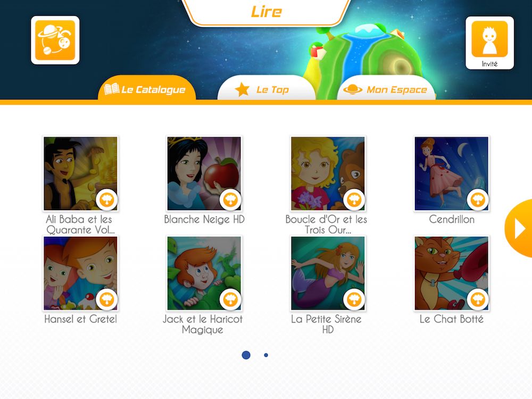Select the first page indicator dot
The image size is (532, 399).
pos(246,355)
